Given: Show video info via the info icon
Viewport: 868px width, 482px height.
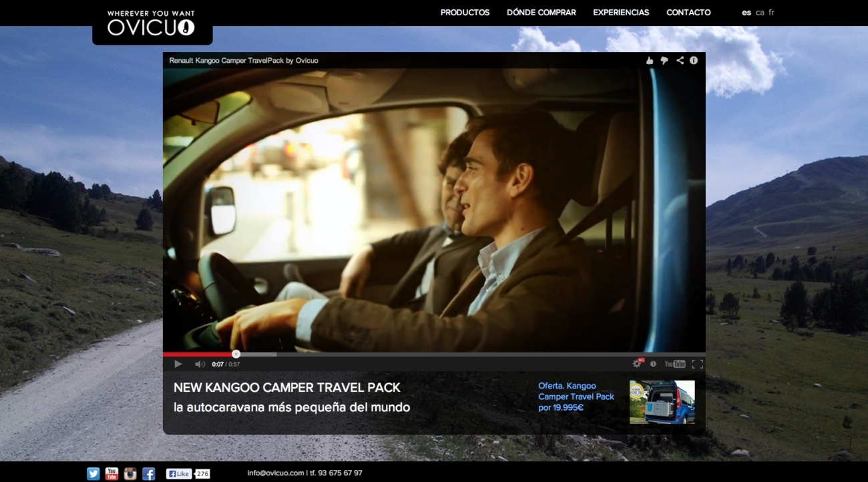Looking at the screenshot, I should [694, 61].
